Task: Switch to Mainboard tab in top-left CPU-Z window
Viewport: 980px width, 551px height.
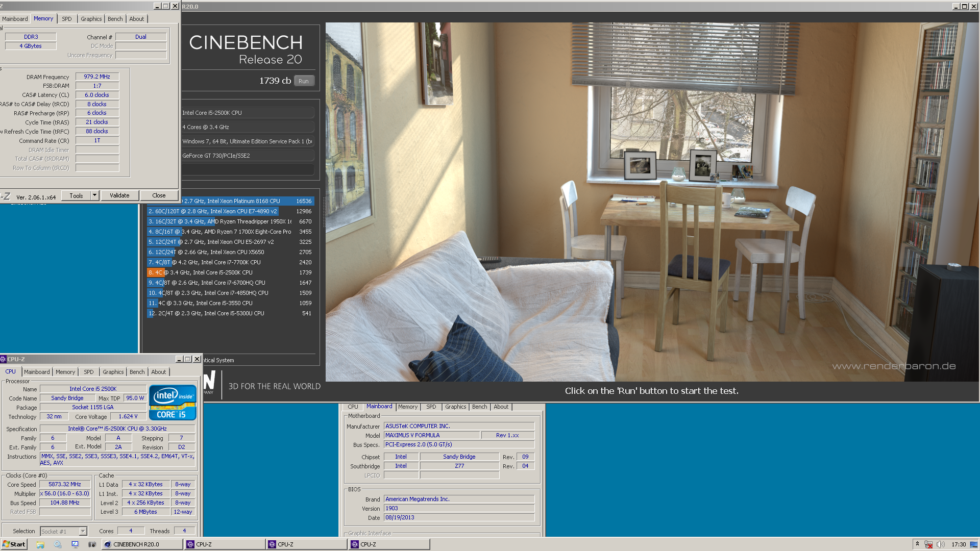Action: 15,19
